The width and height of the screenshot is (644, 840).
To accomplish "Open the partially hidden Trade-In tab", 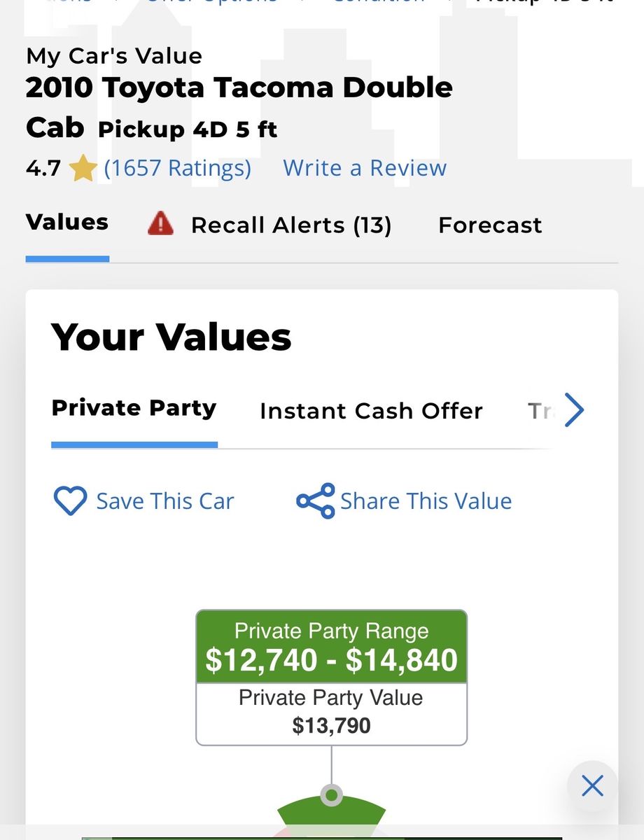I will coord(540,411).
